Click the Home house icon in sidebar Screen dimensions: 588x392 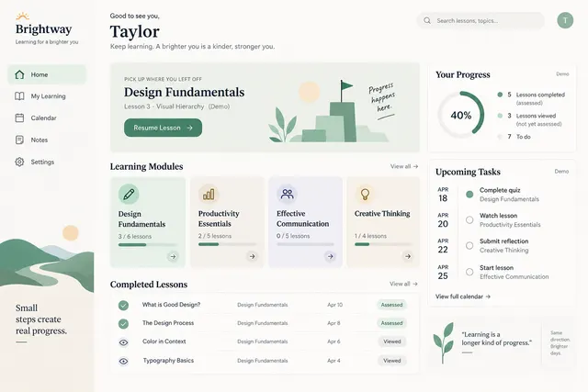[x=19, y=74]
